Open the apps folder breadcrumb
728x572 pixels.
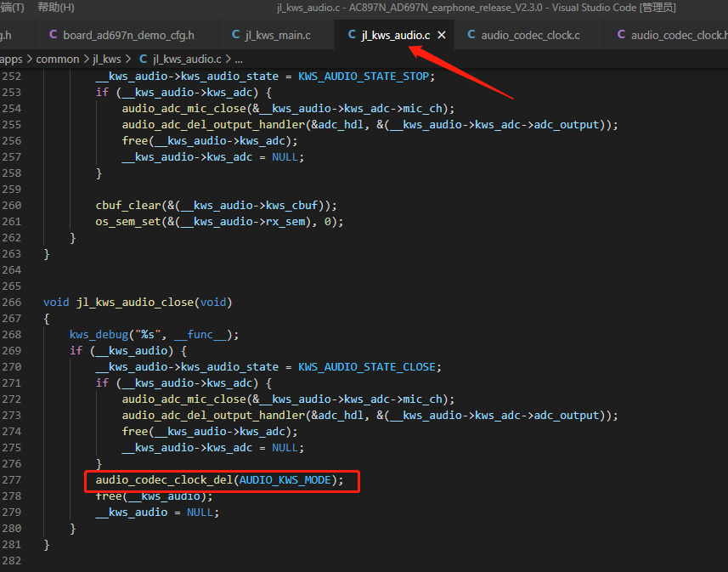[11, 59]
